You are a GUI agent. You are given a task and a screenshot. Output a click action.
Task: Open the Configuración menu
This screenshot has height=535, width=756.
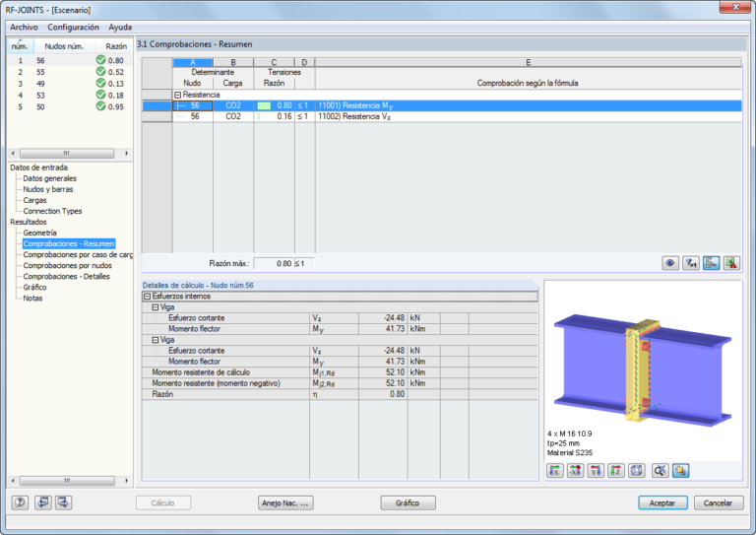pos(73,27)
